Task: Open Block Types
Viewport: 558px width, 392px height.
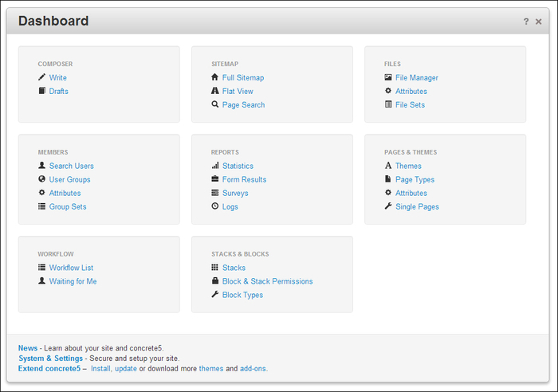Action: 242,295
